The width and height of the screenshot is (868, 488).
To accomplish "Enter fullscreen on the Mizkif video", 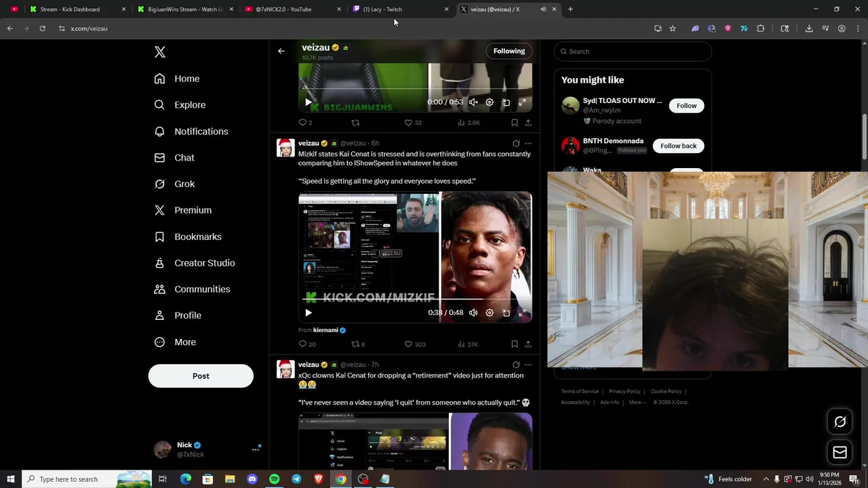I will [x=522, y=312].
